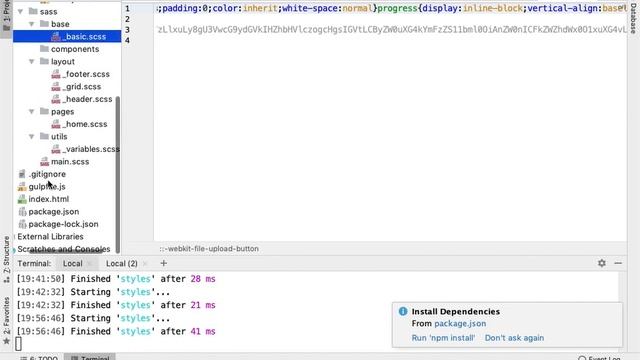Collapse the utils folder arrow
640x360 pixels.
(31, 137)
